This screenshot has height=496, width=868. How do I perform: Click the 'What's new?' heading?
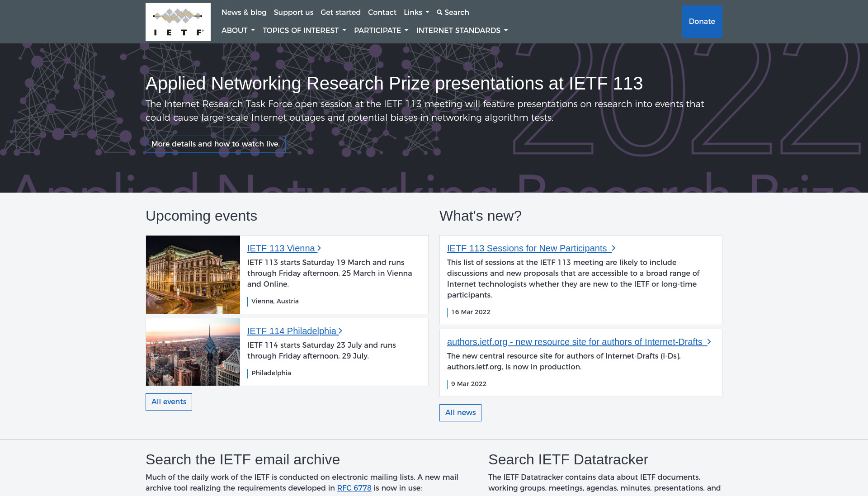pyautogui.click(x=481, y=216)
